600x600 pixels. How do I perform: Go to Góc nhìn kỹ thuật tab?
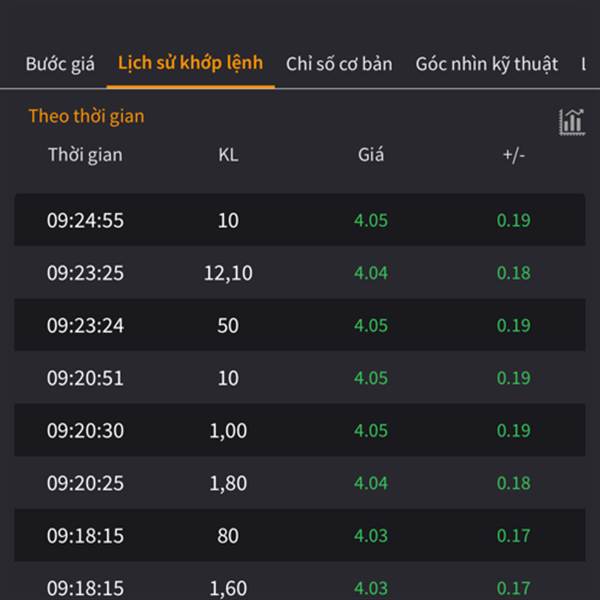[487, 64]
